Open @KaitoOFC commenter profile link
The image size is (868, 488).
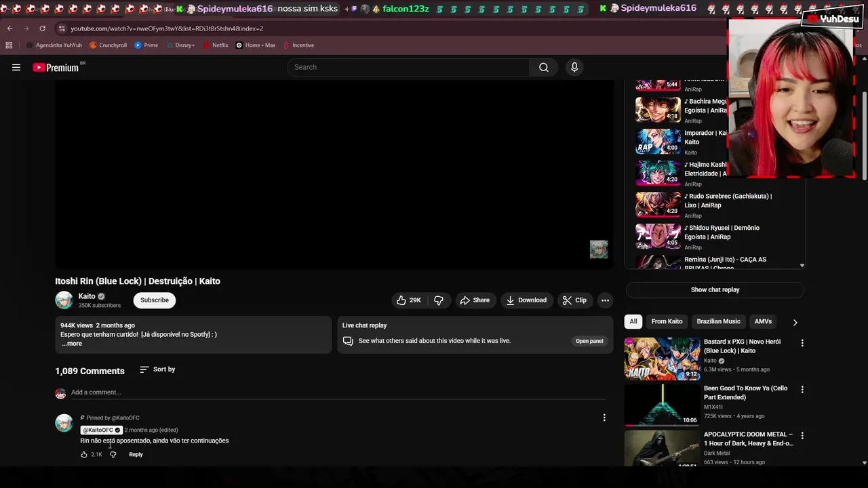coord(101,430)
